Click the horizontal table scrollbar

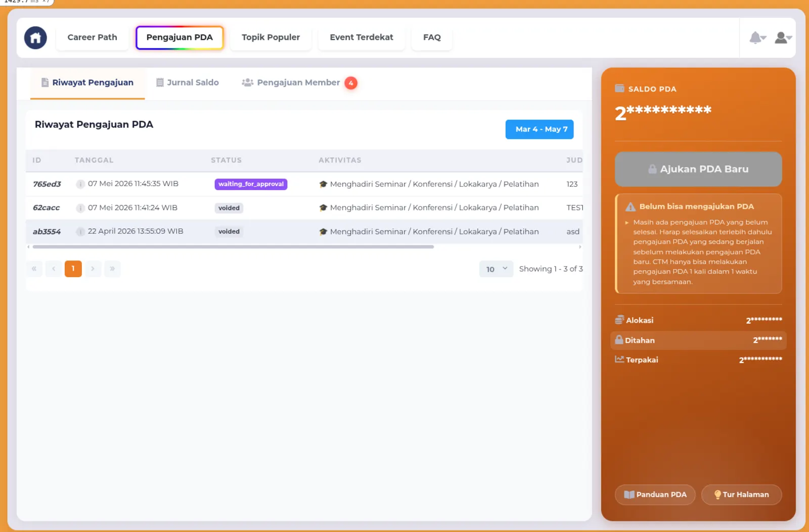(x=233, y=247)
